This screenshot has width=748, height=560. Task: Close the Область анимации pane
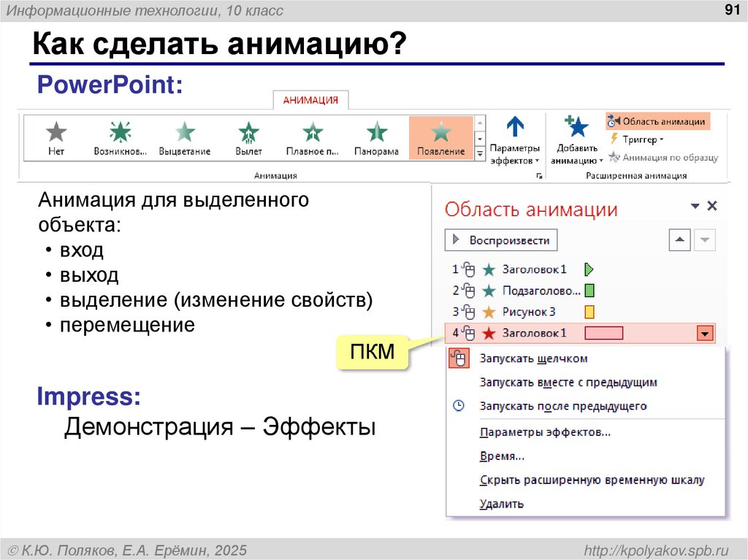(x=712, y=206)
